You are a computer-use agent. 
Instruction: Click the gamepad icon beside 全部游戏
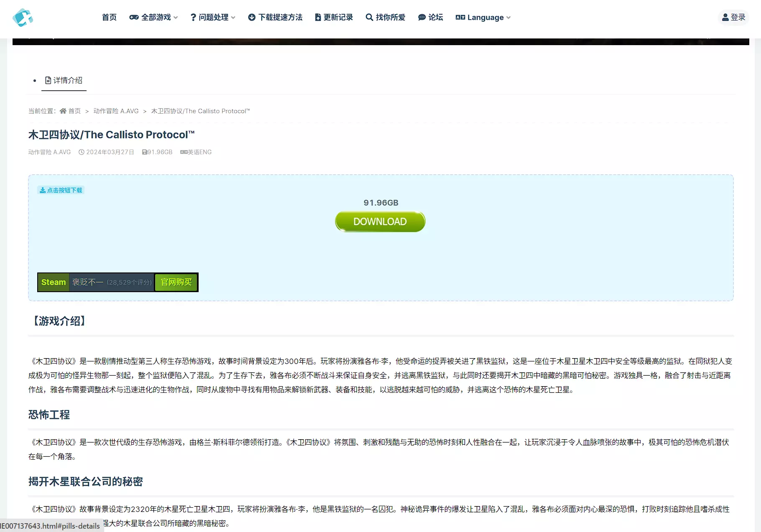coord(134,18)
